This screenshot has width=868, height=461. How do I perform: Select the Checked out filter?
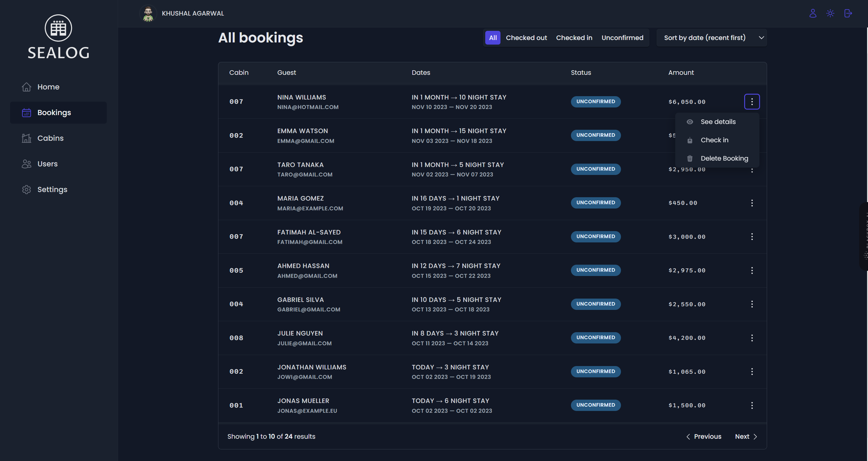(526, 38)
